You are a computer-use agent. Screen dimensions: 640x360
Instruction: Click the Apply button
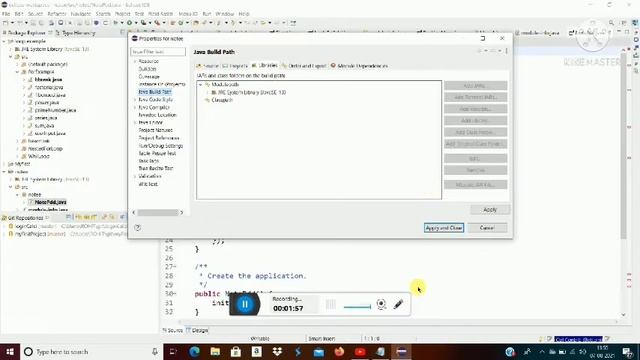[490, 210]
